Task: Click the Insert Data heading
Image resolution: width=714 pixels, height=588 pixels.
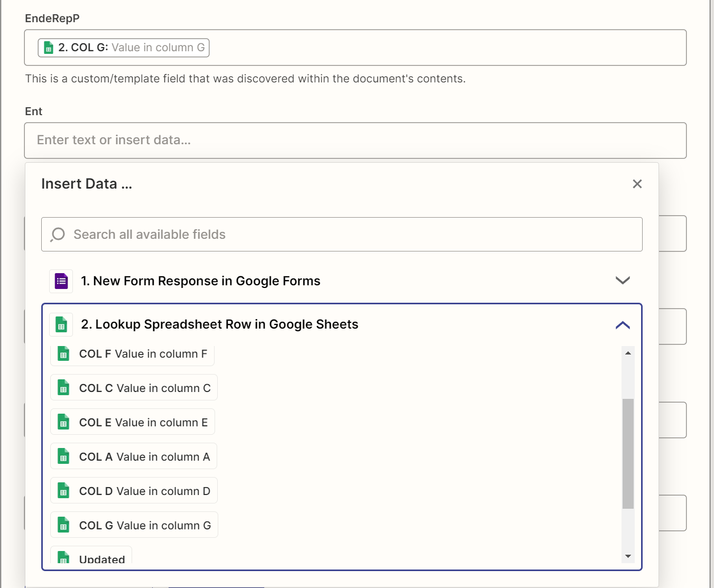Action: [87, 184]
